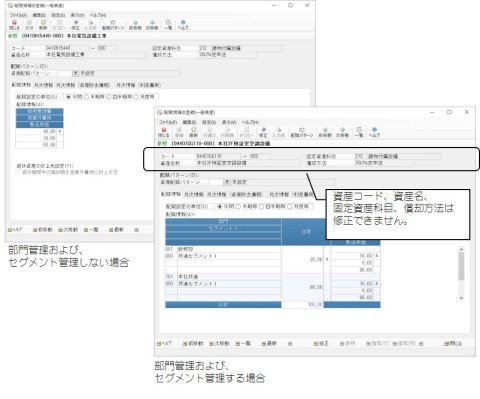The height and width of the screenshot is (399, 480).
Task: Click 行コピー icon in back window toolbar
Action: 59,25
